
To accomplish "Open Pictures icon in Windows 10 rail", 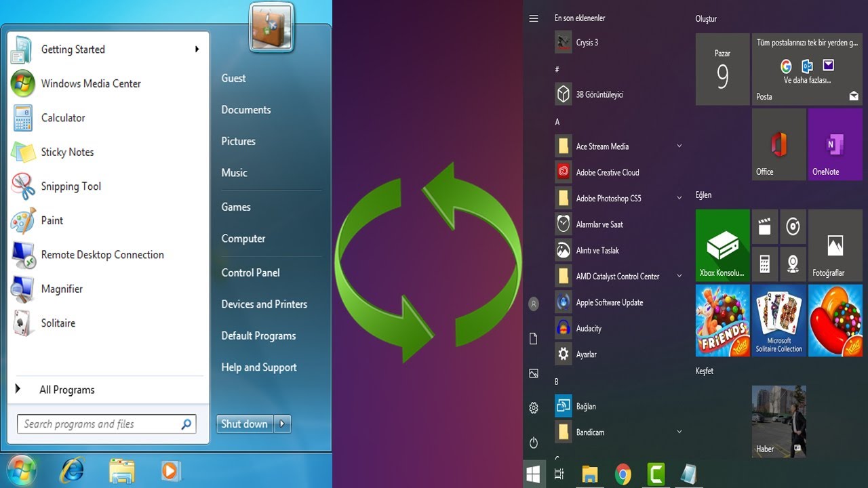I will pyautogui.click(x=534, y=373).
